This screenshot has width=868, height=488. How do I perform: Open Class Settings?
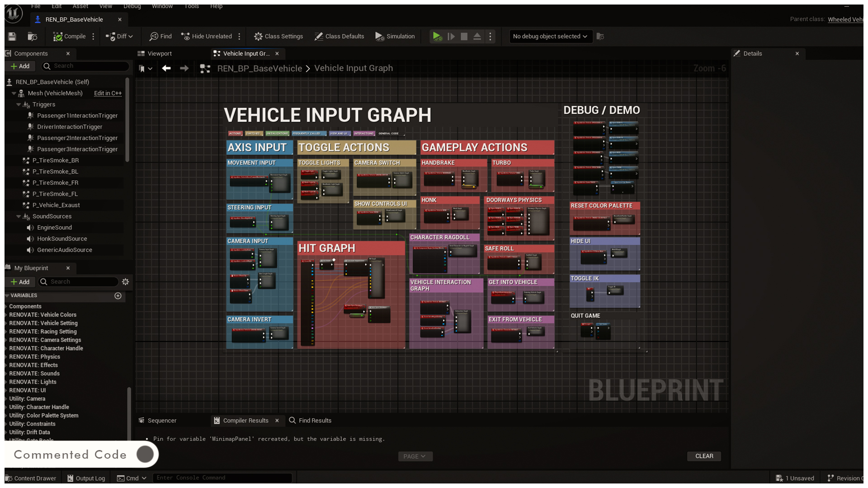coord(278,36)
